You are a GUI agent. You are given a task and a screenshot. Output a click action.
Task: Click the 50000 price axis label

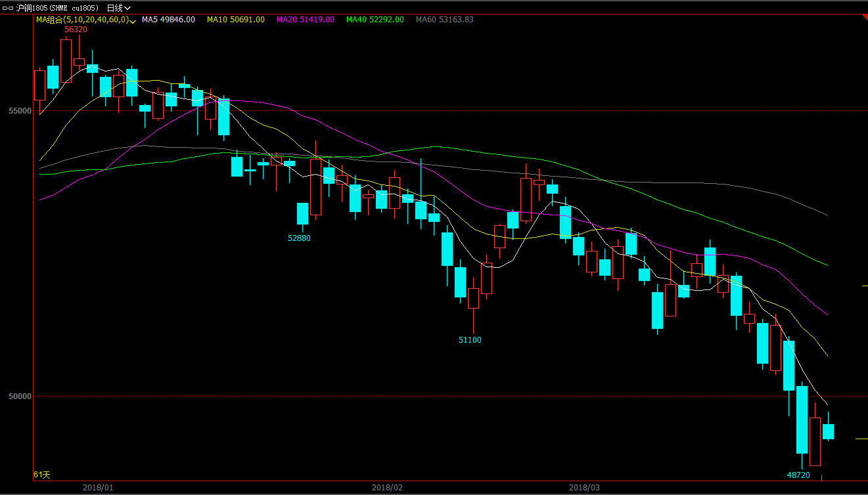pyautogui.click(x=20, y=397)
